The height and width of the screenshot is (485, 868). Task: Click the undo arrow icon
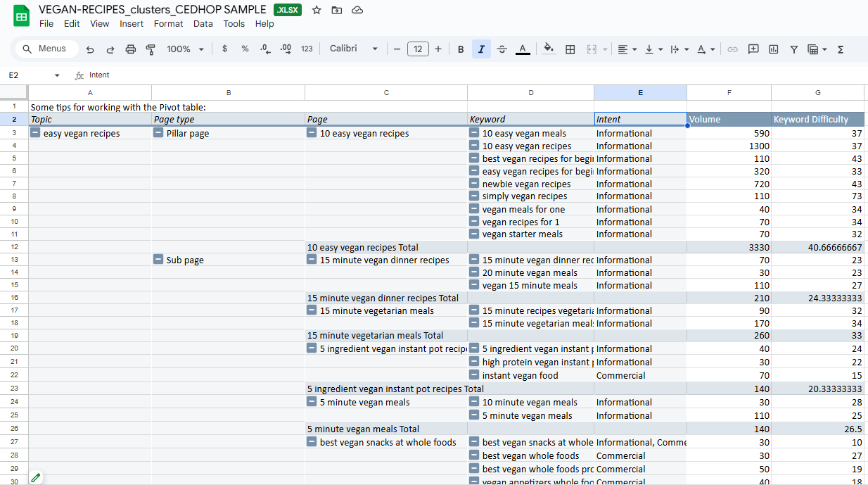point(90,49)
